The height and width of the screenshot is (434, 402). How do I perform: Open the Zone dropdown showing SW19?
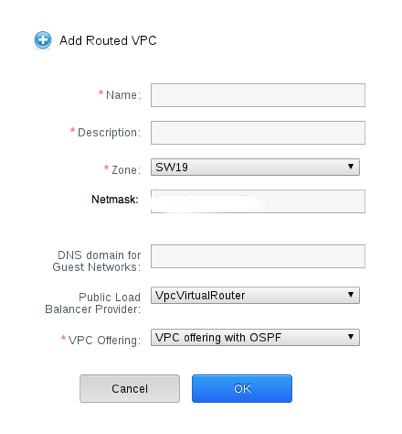255,167
